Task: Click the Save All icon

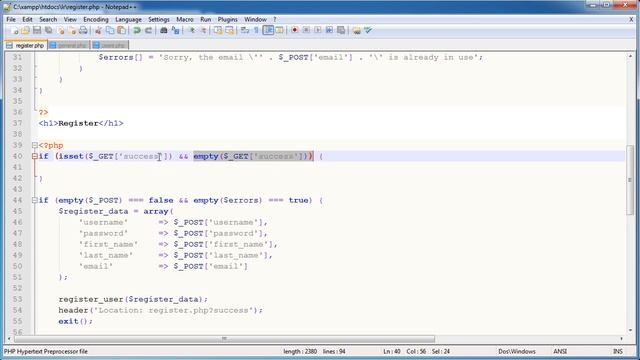Action: pos(49,31)
